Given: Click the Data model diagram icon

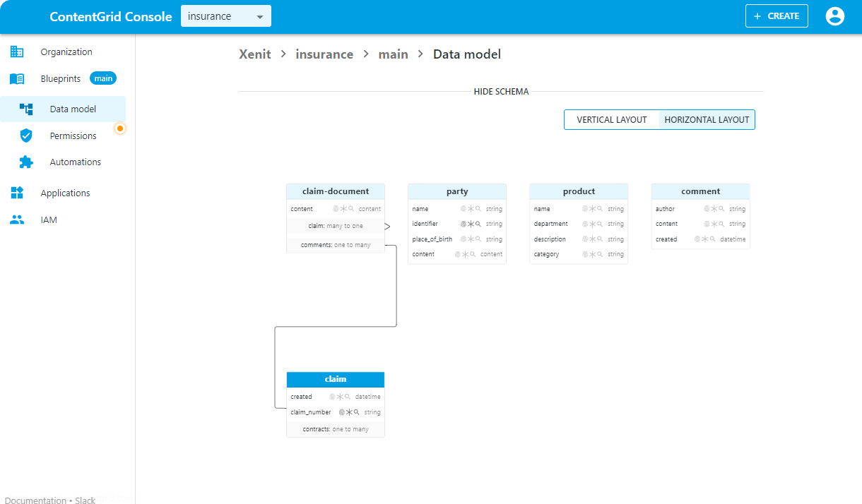Looking at the screenshot, I should coord(26,109).
